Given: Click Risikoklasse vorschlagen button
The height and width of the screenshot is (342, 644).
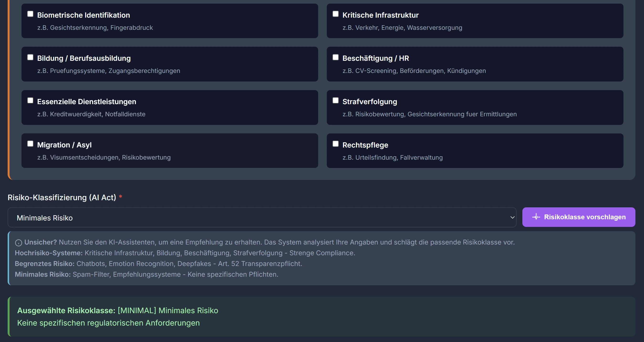Looking at the screenshot, I should point(578,217).
